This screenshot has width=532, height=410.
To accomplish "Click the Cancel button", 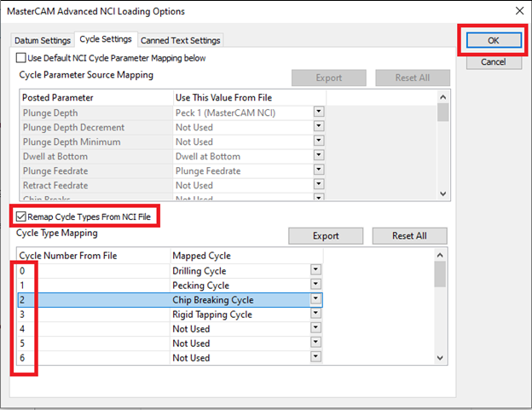I will [x=494, y=62].
